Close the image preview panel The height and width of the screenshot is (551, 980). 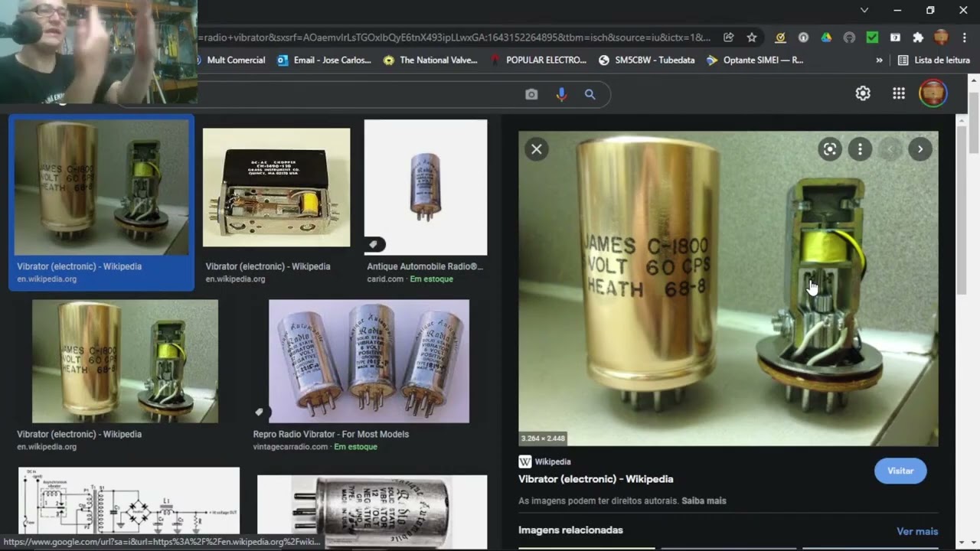[x=537, y=149]
